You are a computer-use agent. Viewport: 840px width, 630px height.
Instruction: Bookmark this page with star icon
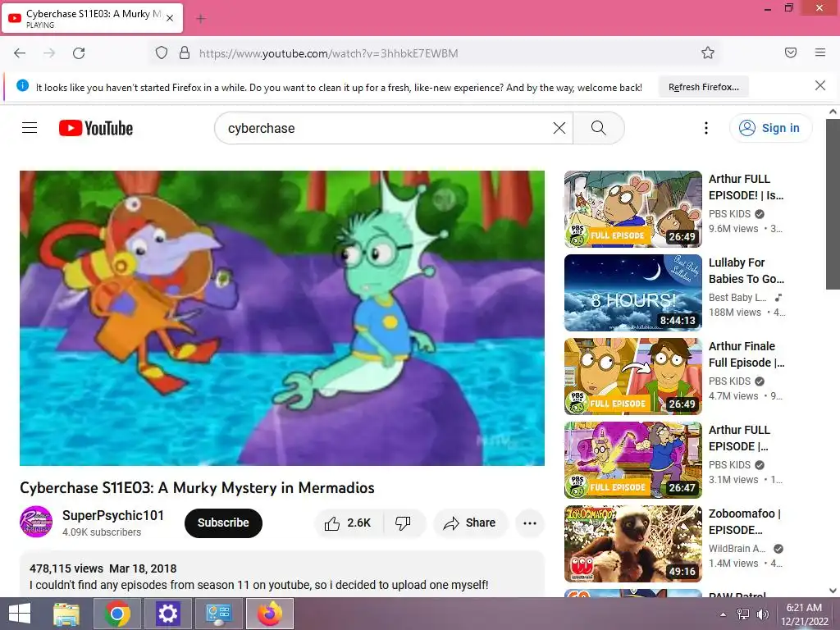tap(708, 53)
